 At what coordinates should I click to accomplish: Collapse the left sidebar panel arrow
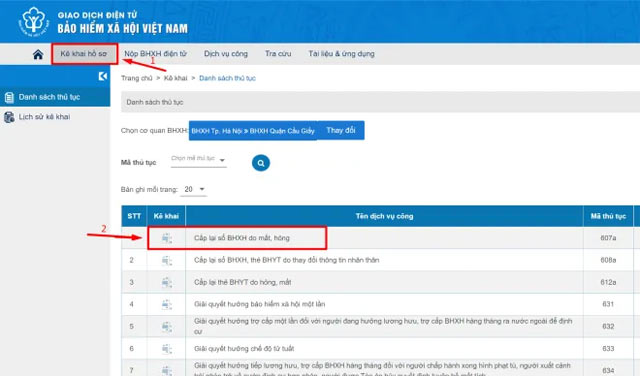tap(103, 76)
